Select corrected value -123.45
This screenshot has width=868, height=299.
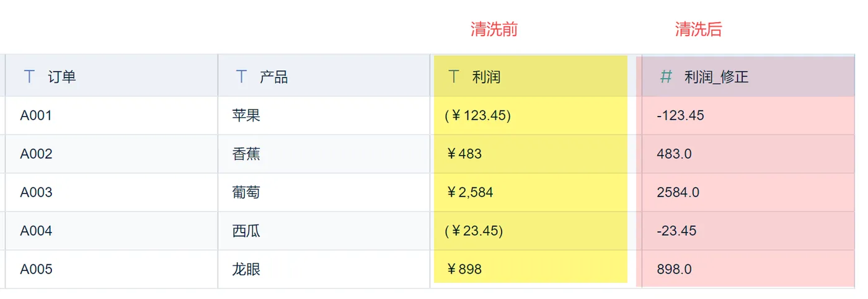tap(680, 115)
